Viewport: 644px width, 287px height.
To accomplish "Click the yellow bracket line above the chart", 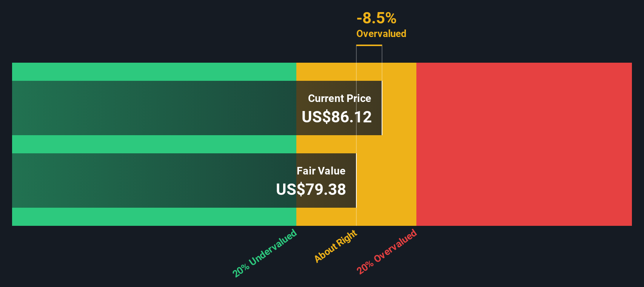I will coord(369,45).
